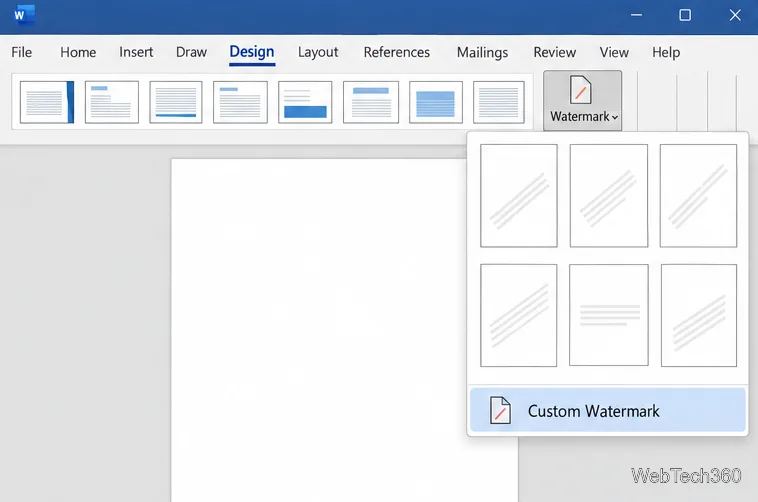Choose first watermark preset in bottom row

(x=518, y=315)
